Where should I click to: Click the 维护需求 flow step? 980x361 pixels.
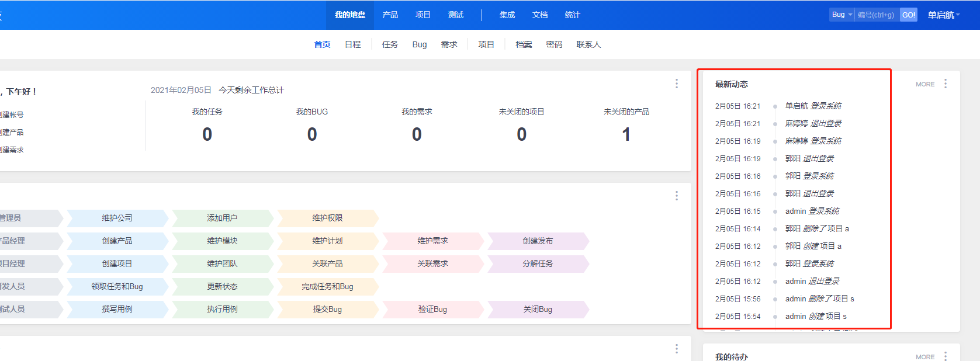[x=433, y=241]
